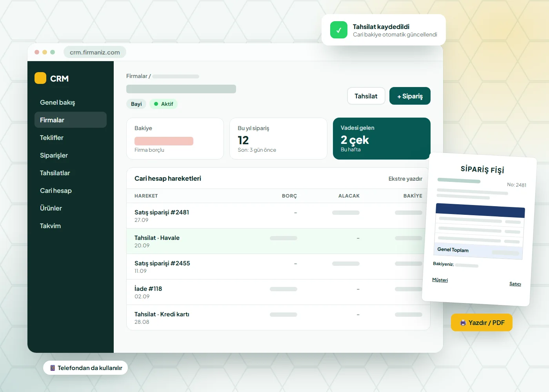Open the Bakiye card

tap(175, 139)
